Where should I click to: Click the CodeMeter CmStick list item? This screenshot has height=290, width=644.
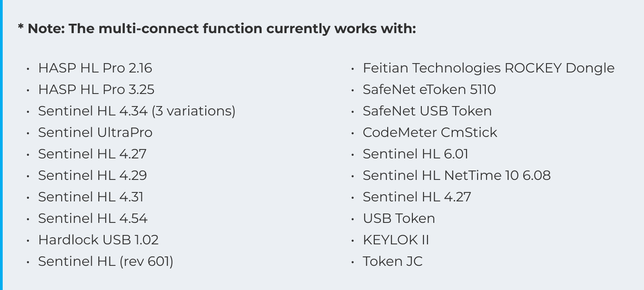pyautogui.click(x=430, y=132)
